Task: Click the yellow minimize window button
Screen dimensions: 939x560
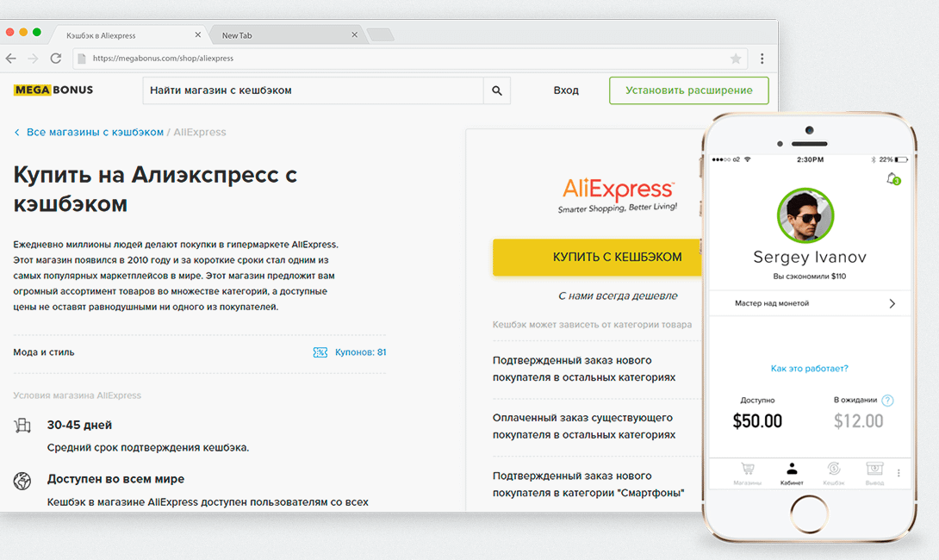Action: click(23, 33)
